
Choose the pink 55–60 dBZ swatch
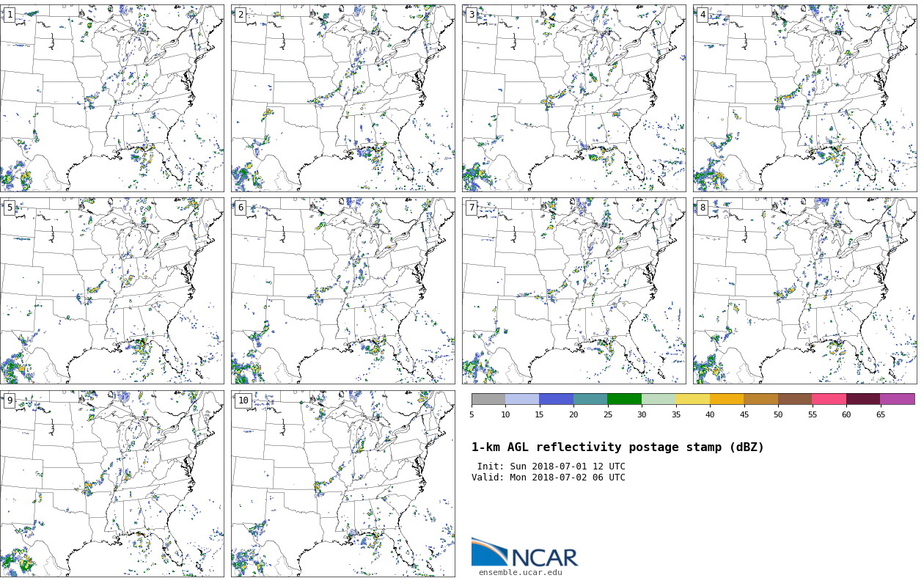click(x=829, y=399)
